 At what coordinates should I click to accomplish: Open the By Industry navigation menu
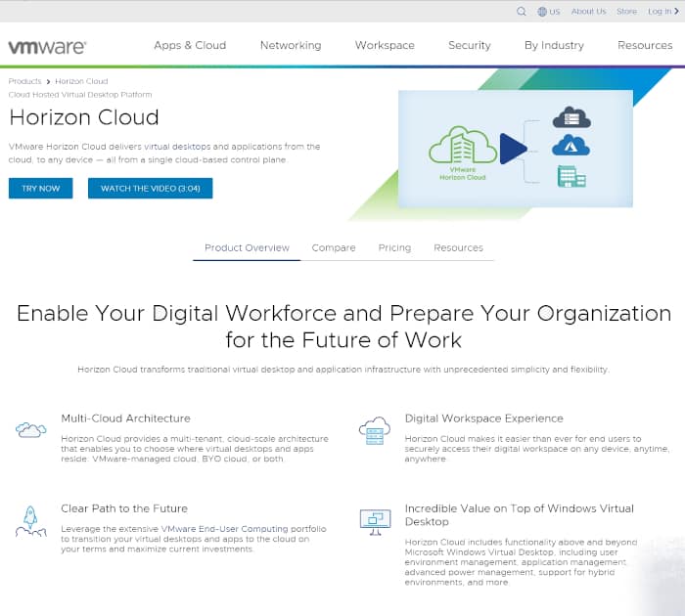tap(554, 45)
